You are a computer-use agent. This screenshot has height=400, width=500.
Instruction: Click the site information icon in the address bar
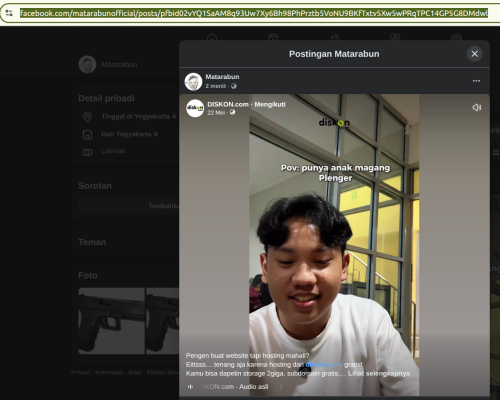[9, 13]
